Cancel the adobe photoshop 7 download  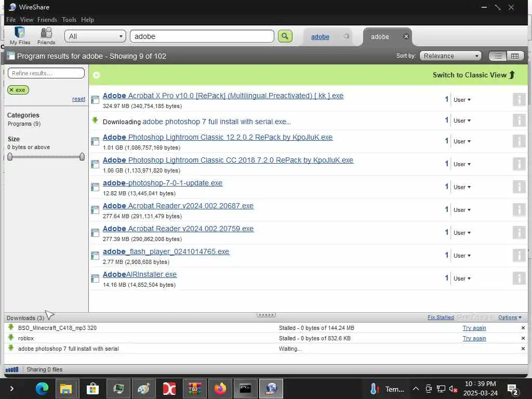[x=523, y=349]
